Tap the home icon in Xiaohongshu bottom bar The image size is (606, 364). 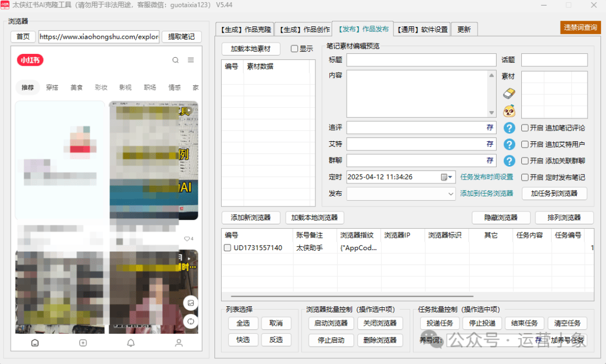(x=35, y=343)
